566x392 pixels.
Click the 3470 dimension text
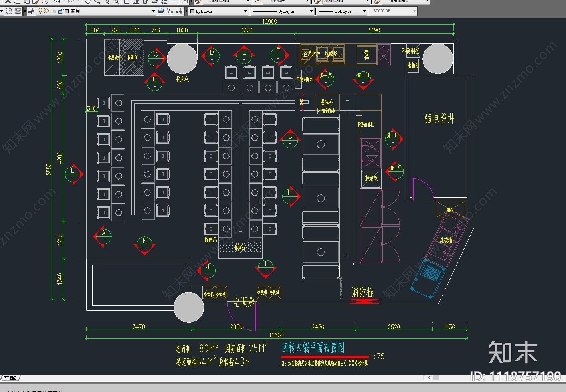pyautogui.click(x=139, y=327)
